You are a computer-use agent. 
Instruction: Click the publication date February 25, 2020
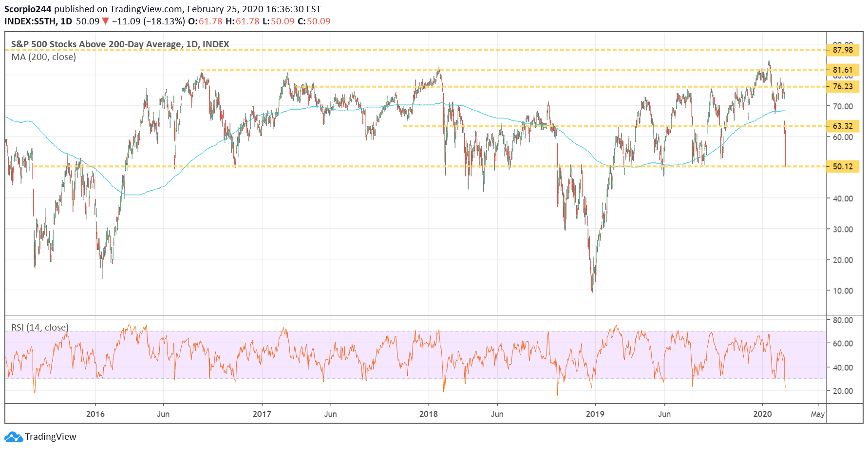225,9
